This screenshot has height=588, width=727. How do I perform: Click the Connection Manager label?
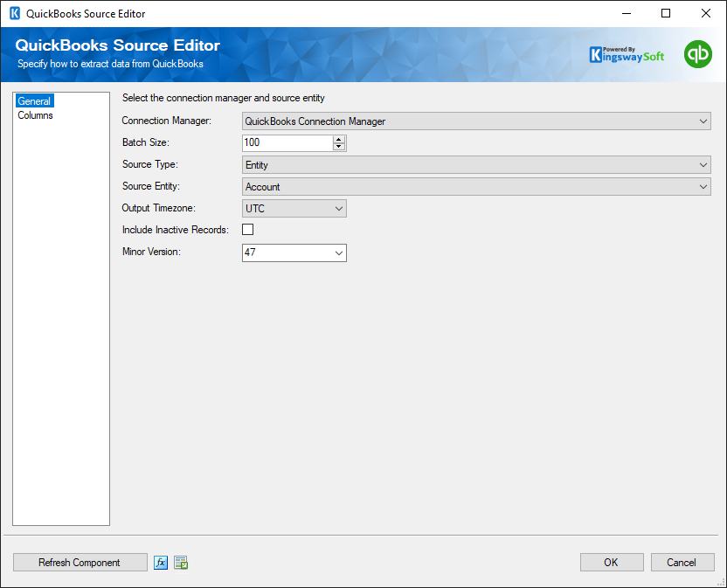pyautogui.click(x=166, y=121)
